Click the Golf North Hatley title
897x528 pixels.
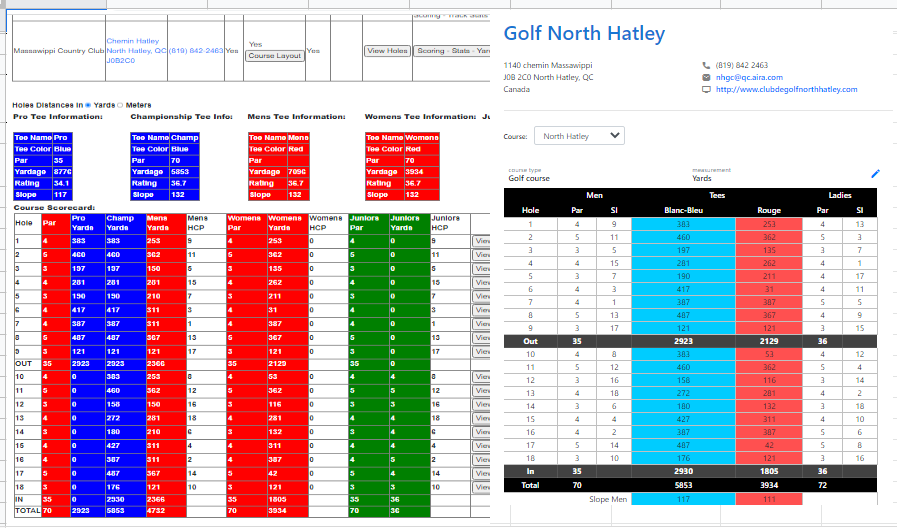click(x=584, y=33)
